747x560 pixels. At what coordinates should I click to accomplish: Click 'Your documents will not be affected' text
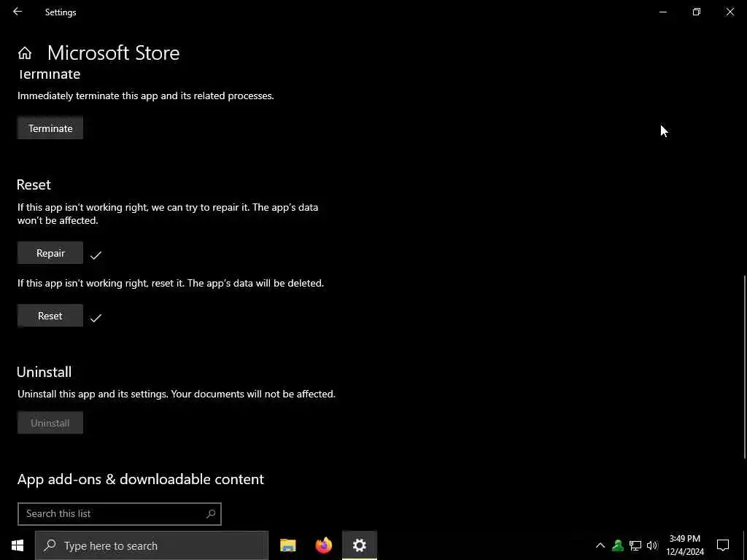253,394
